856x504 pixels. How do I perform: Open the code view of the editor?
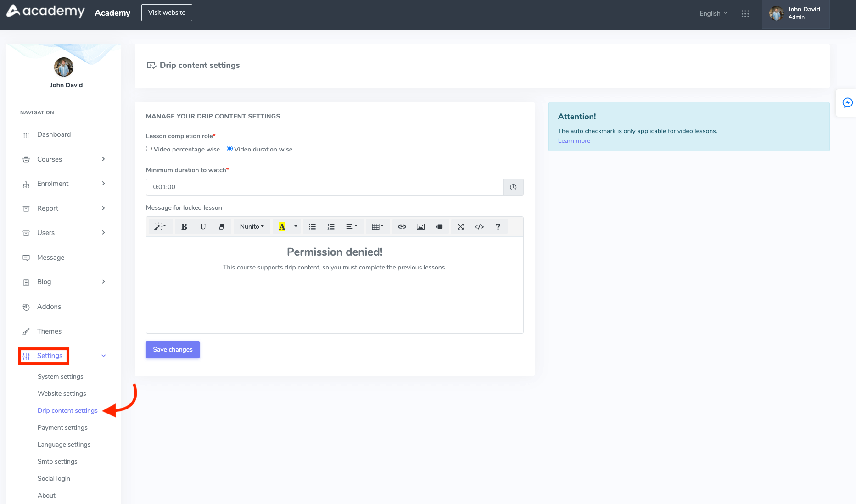point(479,226)
